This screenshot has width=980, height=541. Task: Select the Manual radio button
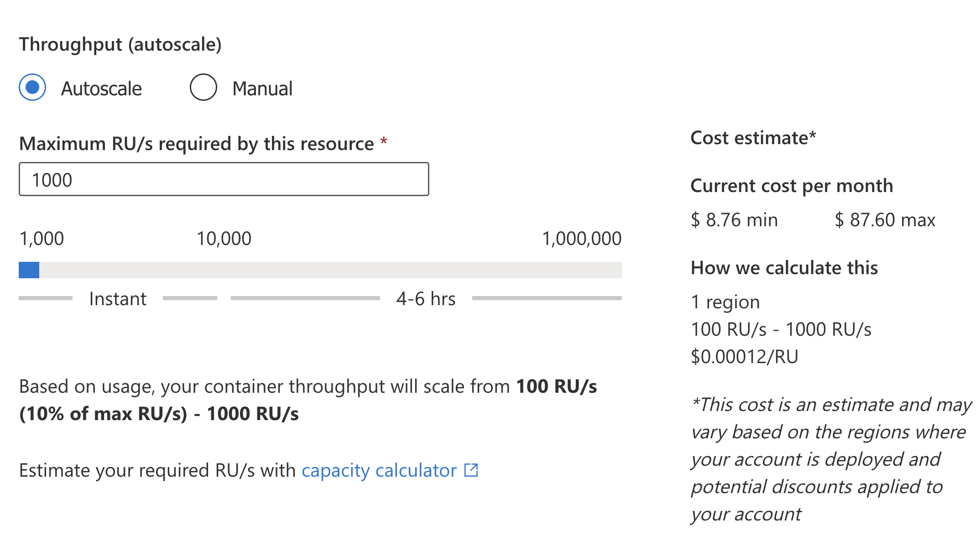203,87
